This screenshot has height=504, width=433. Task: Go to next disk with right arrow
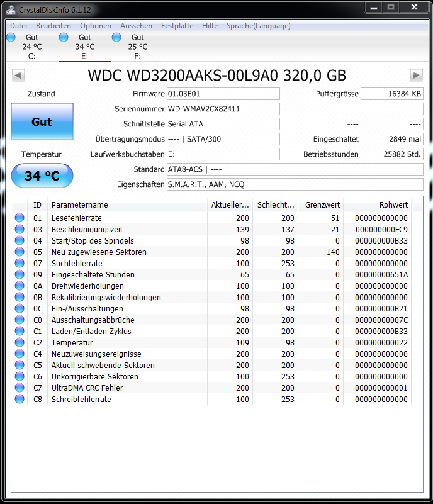[416, 76]
